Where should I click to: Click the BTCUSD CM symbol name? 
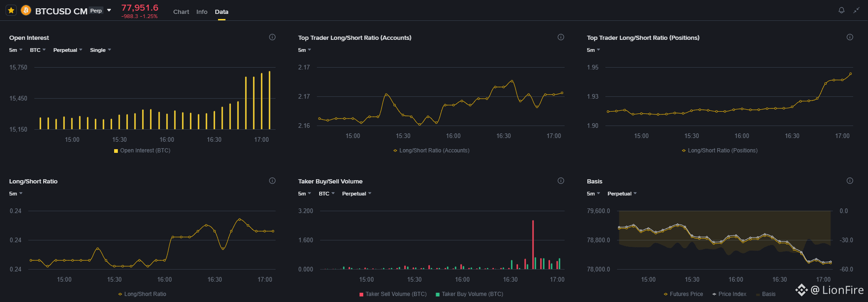pyautogui.click(x=61, y=11)
